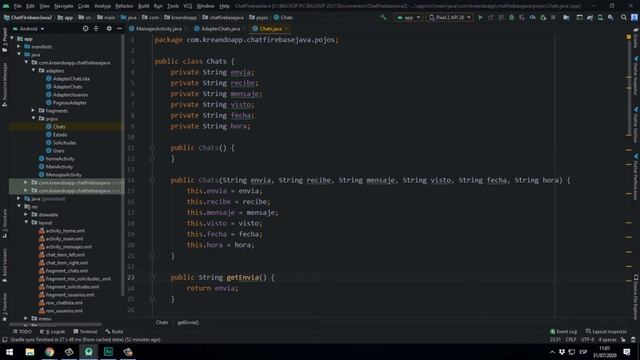640x360 pixels.
Task: Open the Project Structure folder icon
Action: click(x=566, y=18)
